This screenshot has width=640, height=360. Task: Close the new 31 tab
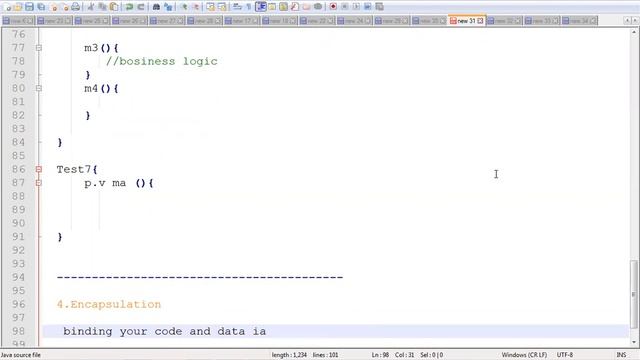click(480, 20)
